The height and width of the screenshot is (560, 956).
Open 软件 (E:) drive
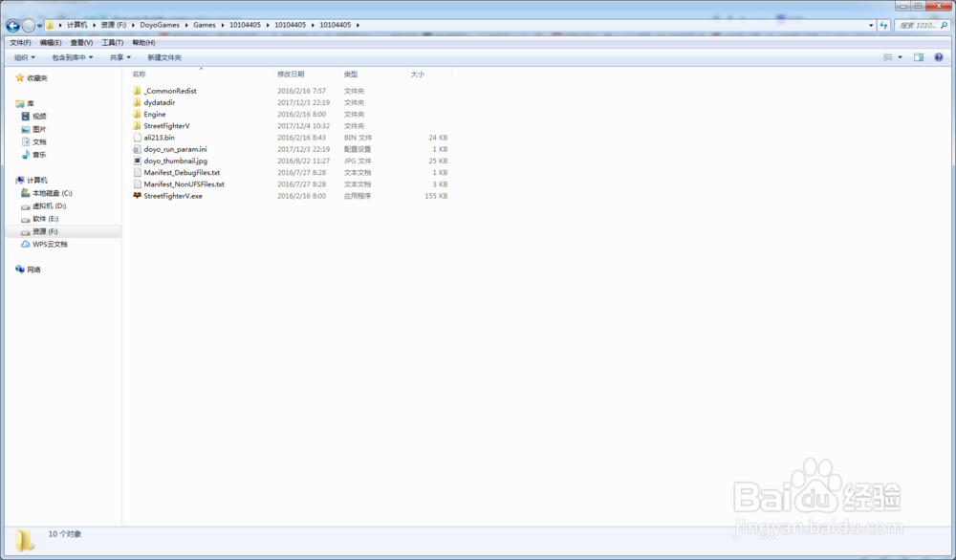coord(46,219)
